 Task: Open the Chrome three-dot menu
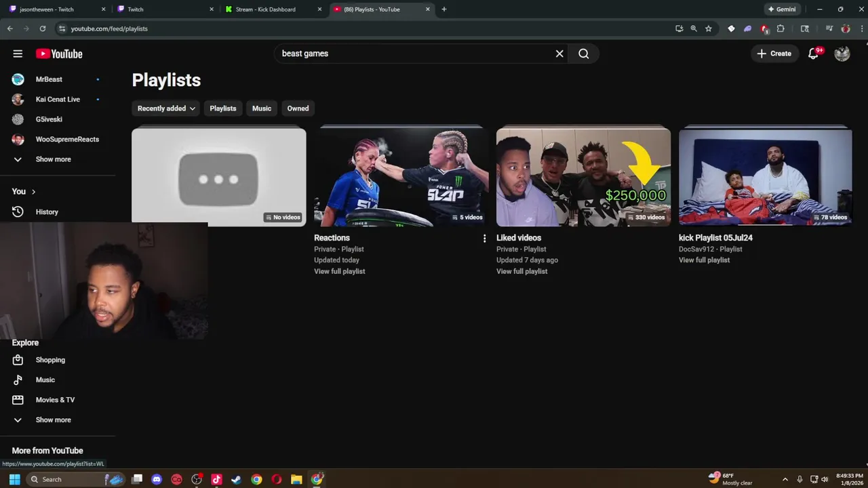861,28
